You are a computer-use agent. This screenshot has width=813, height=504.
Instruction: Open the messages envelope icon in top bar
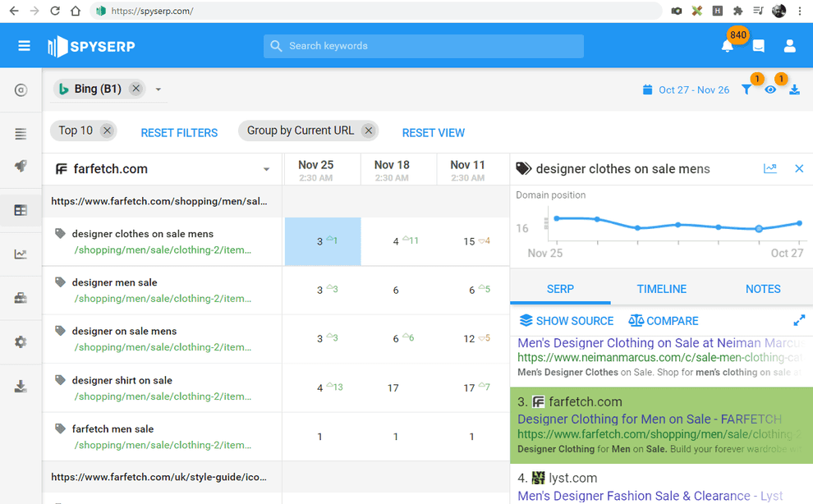pyautogui.click(x=758, y=46)
